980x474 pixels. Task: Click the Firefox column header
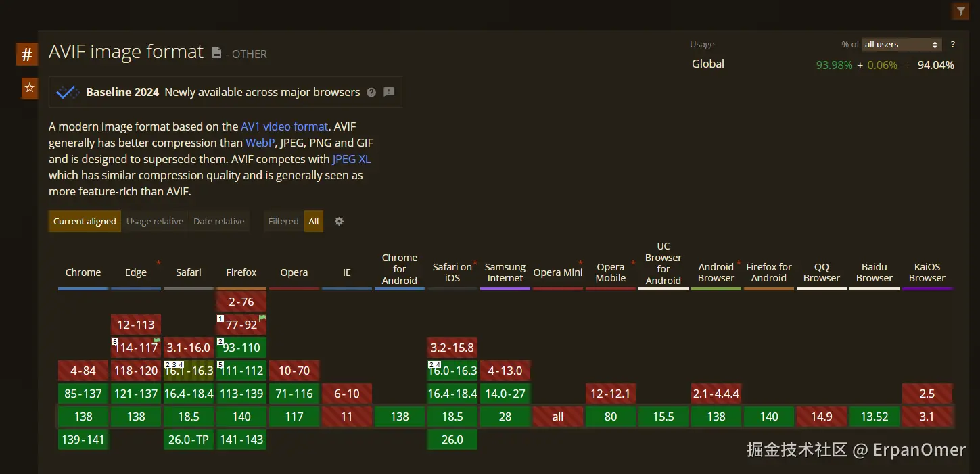pos(241,272)
